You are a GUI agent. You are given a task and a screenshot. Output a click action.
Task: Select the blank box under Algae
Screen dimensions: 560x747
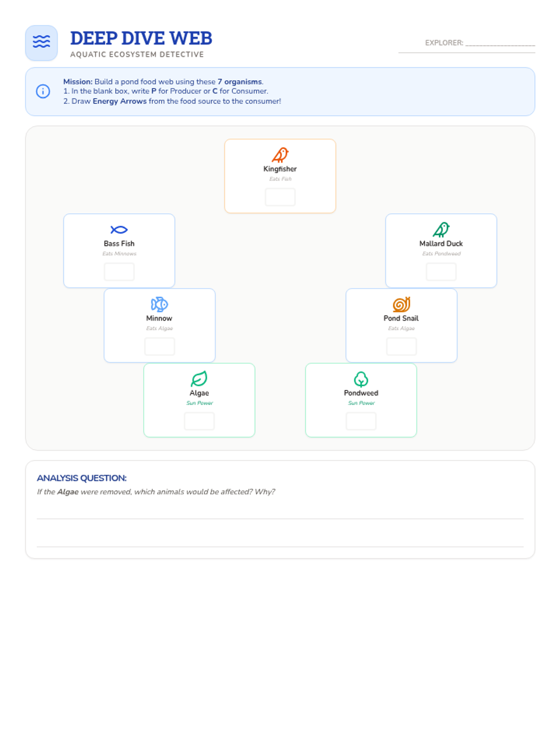pyautogui.click(x=199, y=421)
